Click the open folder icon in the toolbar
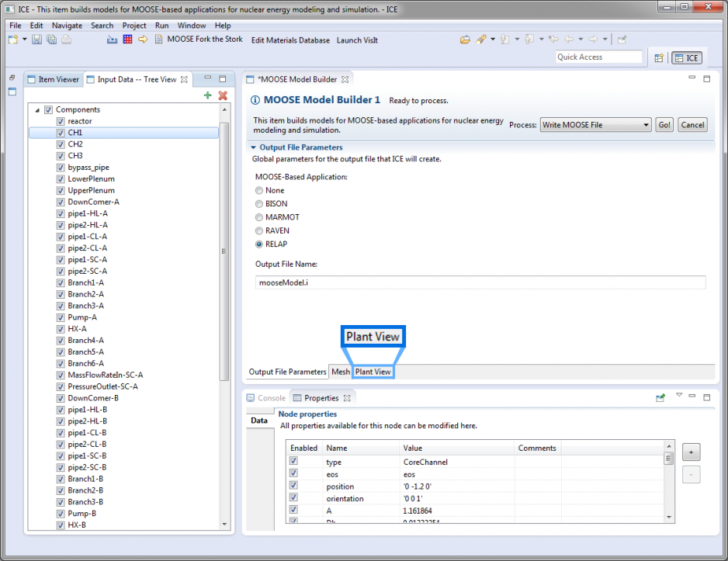 (x=465, y=40)
